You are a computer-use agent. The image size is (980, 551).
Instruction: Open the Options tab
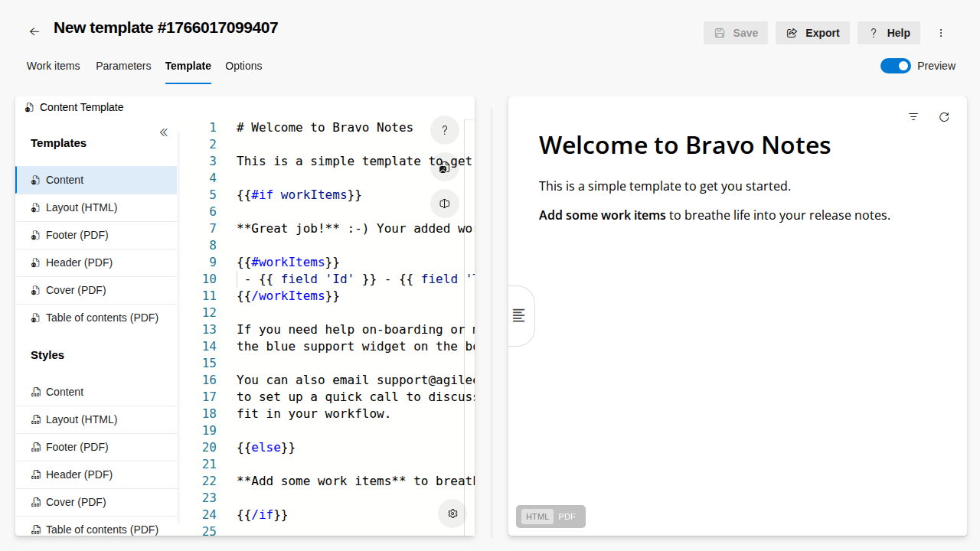(243, 66)
